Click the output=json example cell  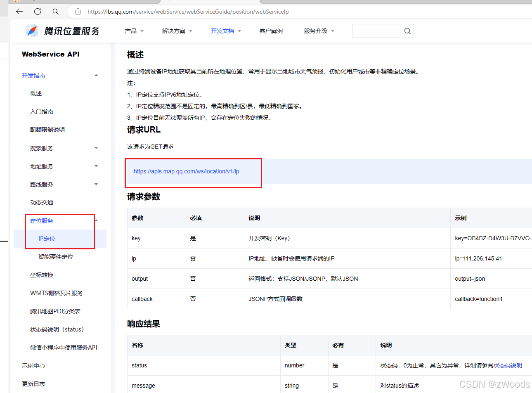491,279
